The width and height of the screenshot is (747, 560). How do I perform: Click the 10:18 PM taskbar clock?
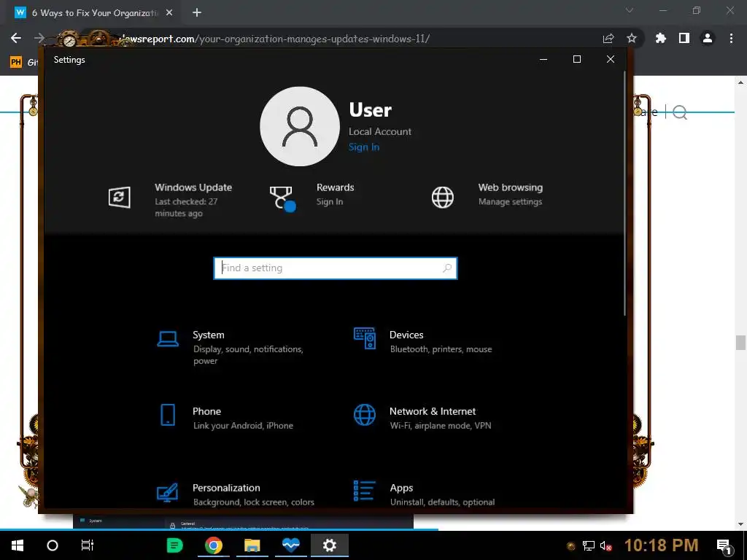tap(661, 545)
